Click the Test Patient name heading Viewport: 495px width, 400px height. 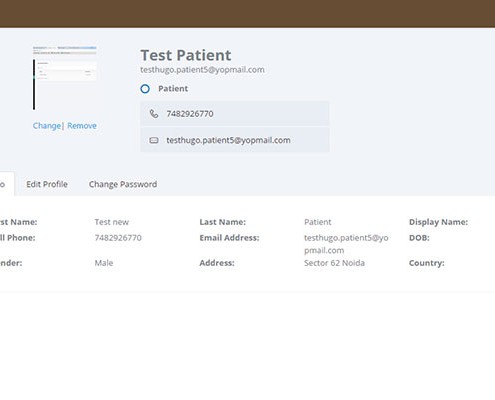pyautogui.click(x=186, y=55)
